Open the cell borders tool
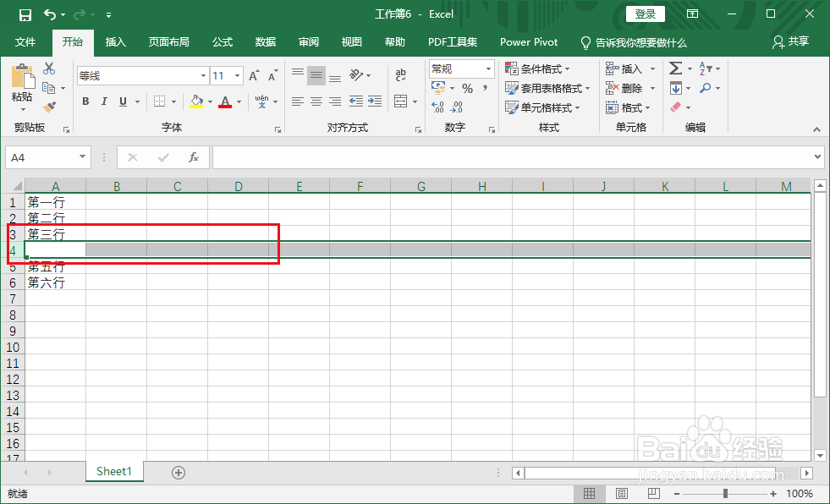Viewport: 830px width, 504px height. (159, 101)
